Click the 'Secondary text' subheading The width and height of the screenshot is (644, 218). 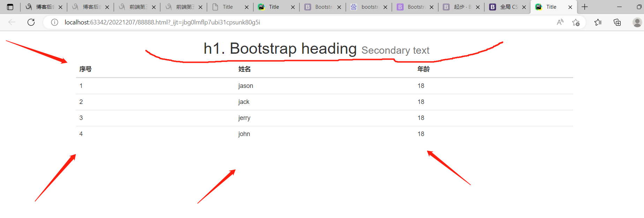(395, 50)
